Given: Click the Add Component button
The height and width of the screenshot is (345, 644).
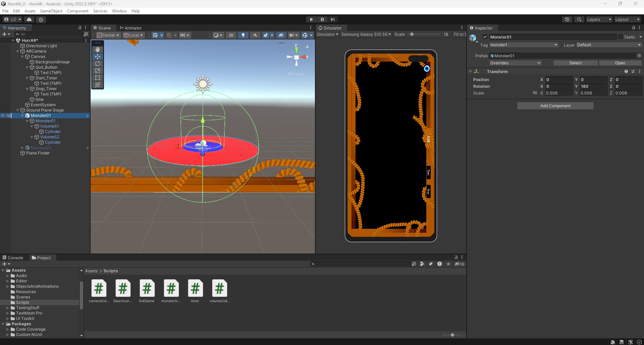Looking at the screenshot, I should [555, 106].
